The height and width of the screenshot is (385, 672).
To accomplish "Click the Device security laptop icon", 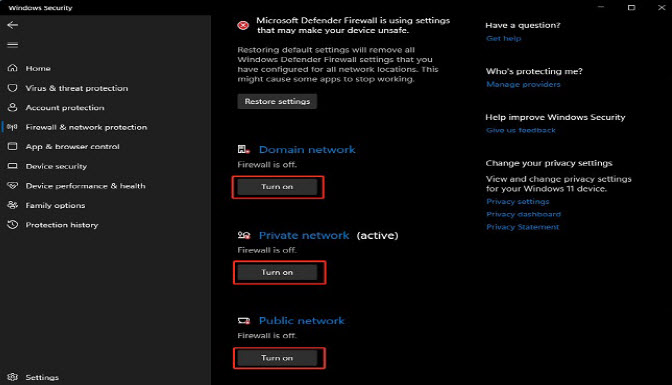I will 12,166.
